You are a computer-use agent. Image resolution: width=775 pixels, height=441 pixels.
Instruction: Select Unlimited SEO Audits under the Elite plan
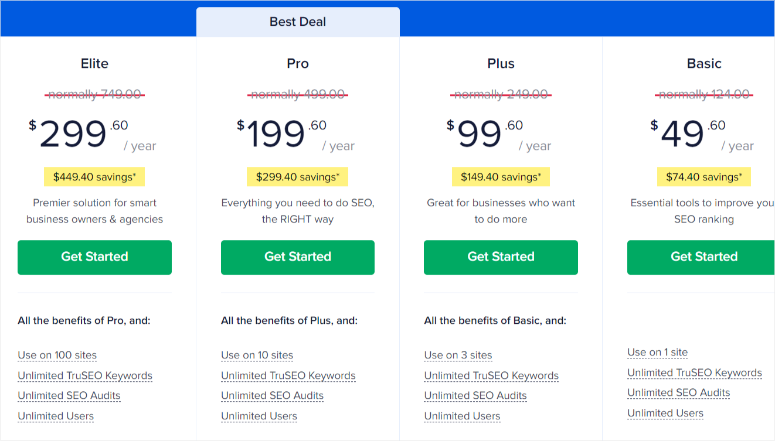click(69, 396)
